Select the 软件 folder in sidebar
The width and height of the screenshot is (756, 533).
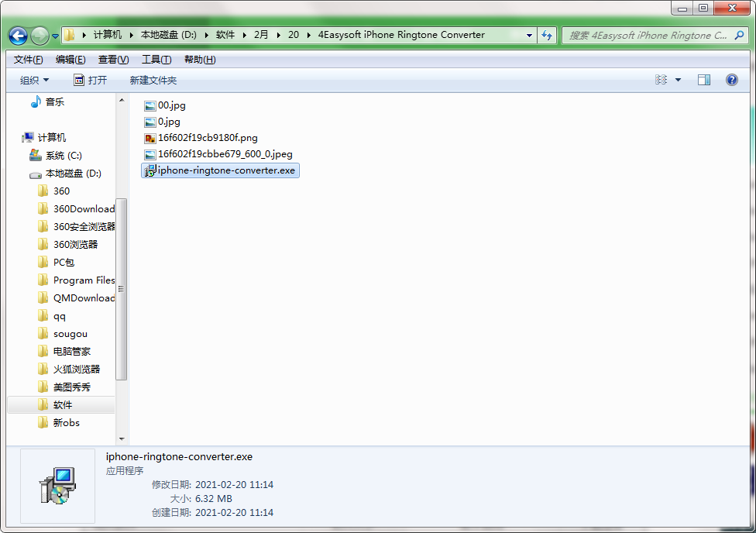62,405
